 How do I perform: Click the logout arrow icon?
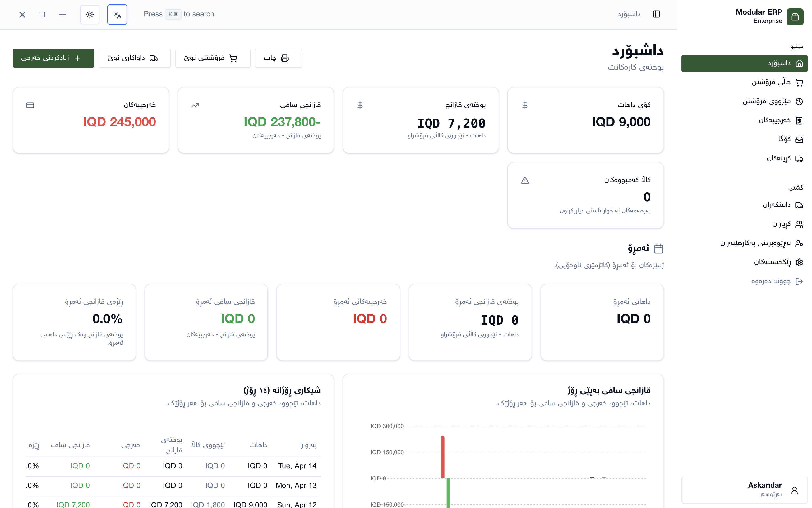pyautogui.click(x=799, y=281)
